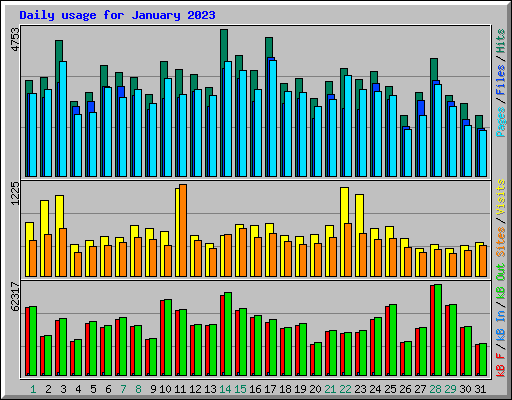Select day 3 label on the x-axis

pyautogui.click(x=63, y=389)
